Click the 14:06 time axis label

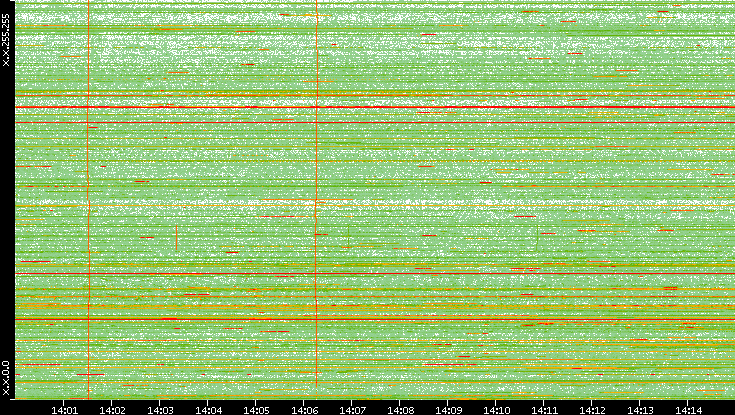(x=304, y=410)
